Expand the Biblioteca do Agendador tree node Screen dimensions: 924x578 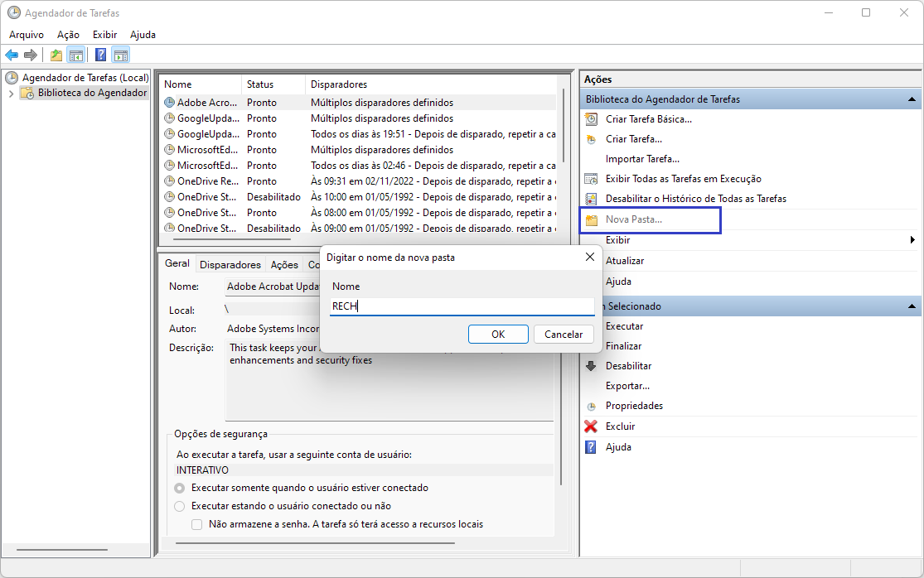tap(12, 93)
